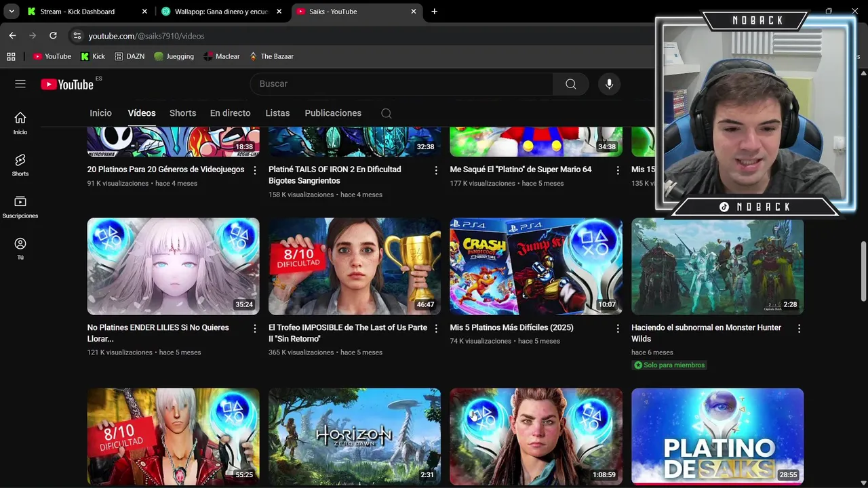This screenshot has height=488, width=868.
Task: Open options menu for Ender Lilies video
Action: point(255,328)
